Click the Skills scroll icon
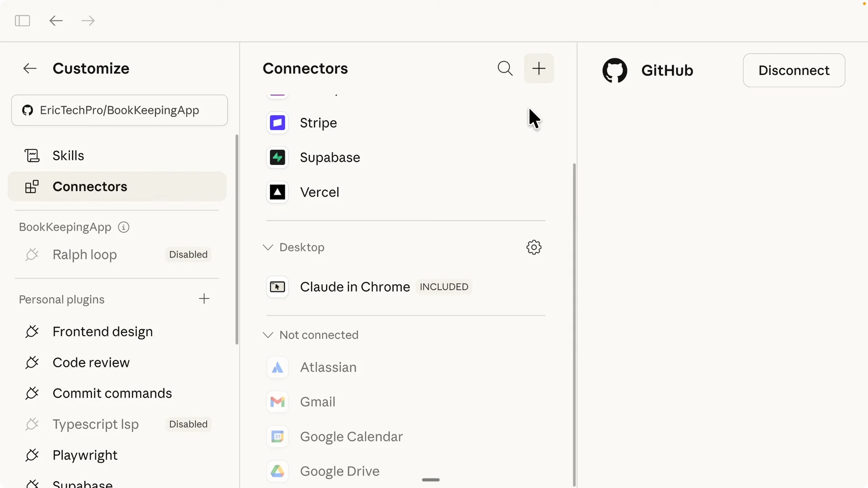The image size is (868, 488). pos(32,156)
